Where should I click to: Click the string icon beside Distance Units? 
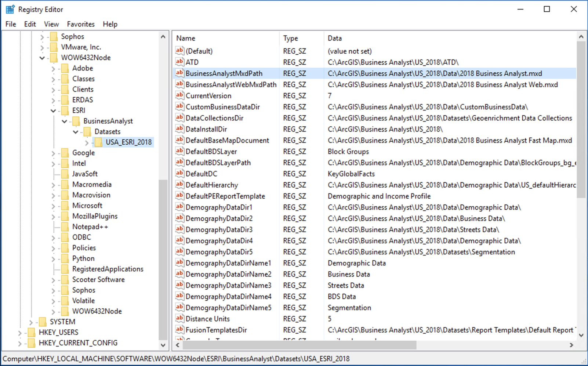tap(179, 318)
